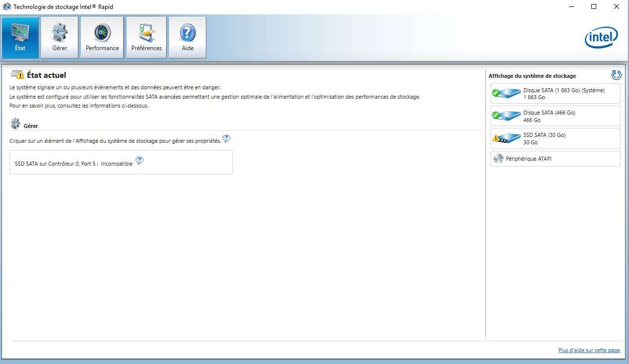The width and height of the screenshot is (629, 364).
Task: Go to the Préférences tab
Action: pyautogui.click(x=146, y=38)
